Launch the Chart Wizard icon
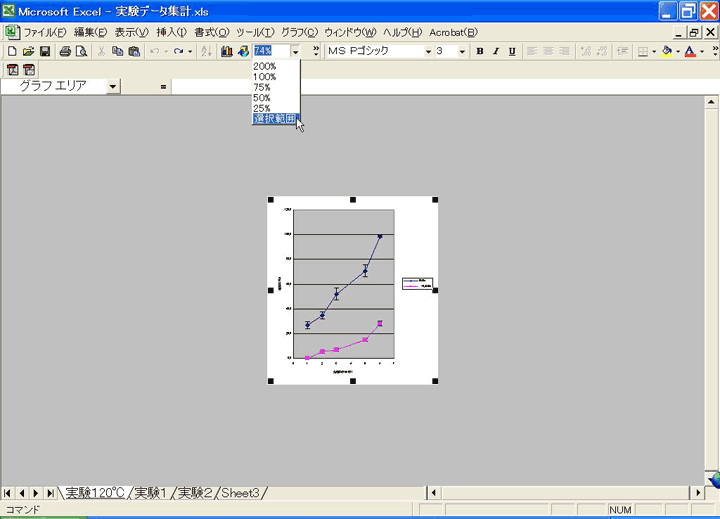 coord(227,51)
